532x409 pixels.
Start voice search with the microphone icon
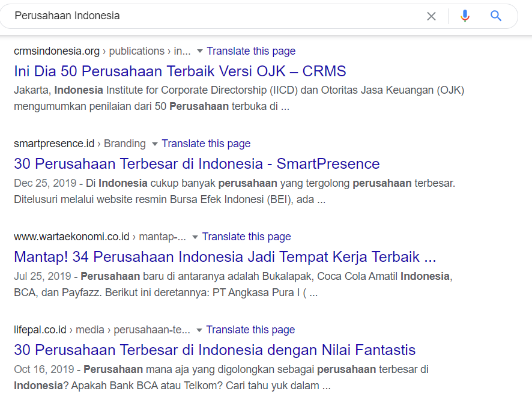pos(465,16)
